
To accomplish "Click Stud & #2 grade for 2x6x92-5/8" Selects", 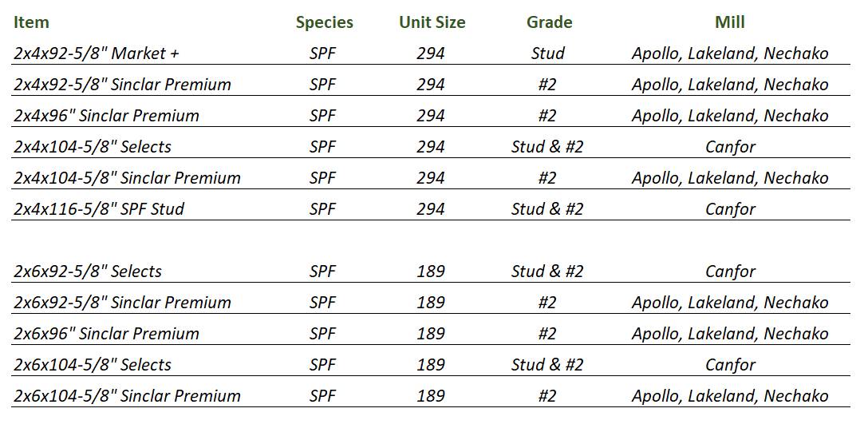I will tap(547, 272).
